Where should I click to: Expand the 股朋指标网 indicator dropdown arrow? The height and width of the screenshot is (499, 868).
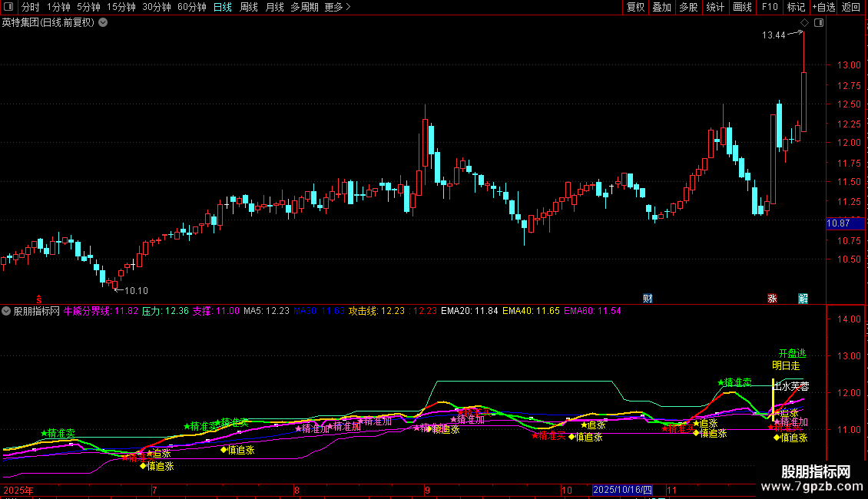pos(7,311)
